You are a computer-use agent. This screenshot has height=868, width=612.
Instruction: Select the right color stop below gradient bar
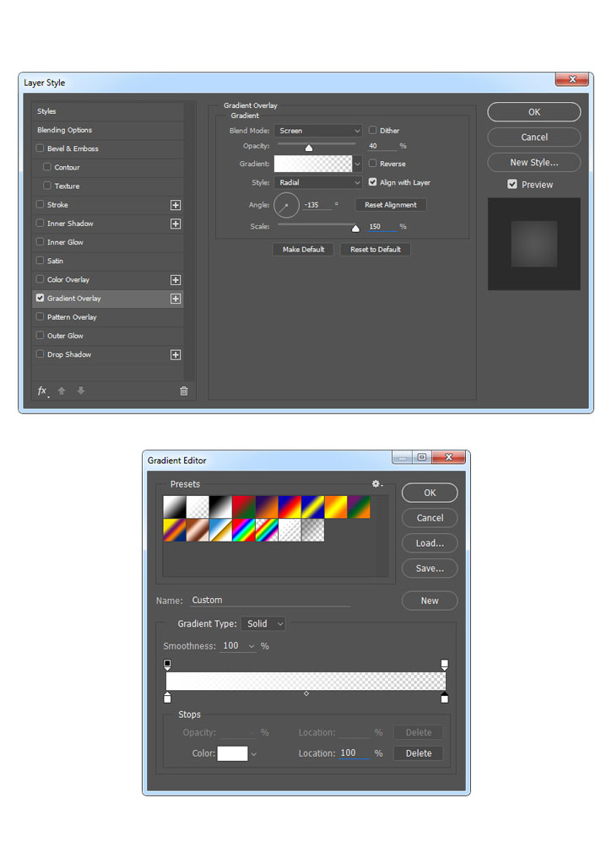coord(444,698)
